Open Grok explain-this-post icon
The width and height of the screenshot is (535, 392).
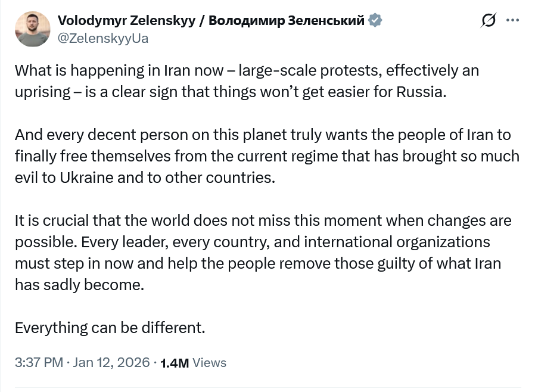click(488, 21)
